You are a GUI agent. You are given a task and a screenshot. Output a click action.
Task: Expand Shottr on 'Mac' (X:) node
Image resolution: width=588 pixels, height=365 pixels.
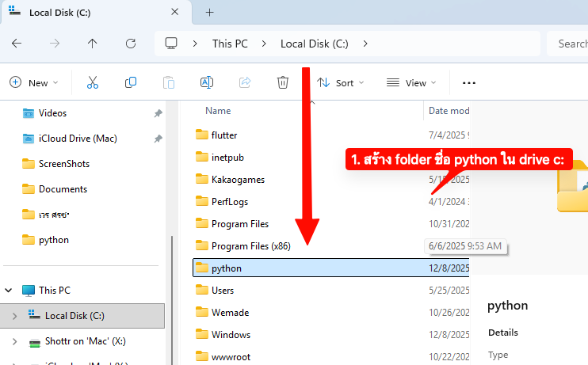click(13, 341)
